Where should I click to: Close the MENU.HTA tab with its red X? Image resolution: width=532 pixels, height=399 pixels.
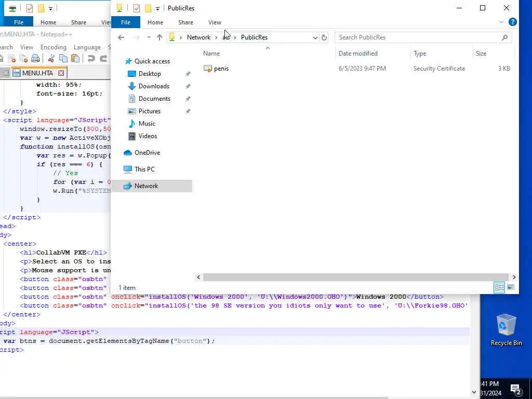(61, 73)
